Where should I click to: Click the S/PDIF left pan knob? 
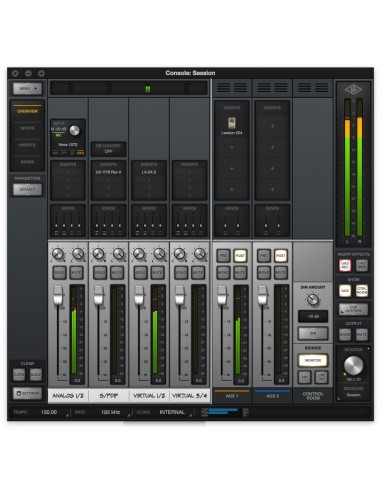click(99, 254)
